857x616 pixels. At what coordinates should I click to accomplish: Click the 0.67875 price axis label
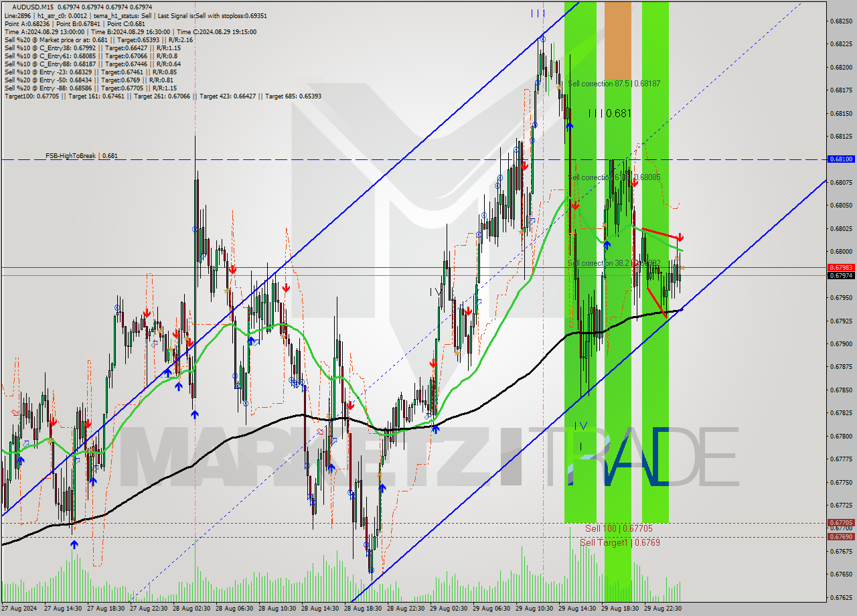841,366
